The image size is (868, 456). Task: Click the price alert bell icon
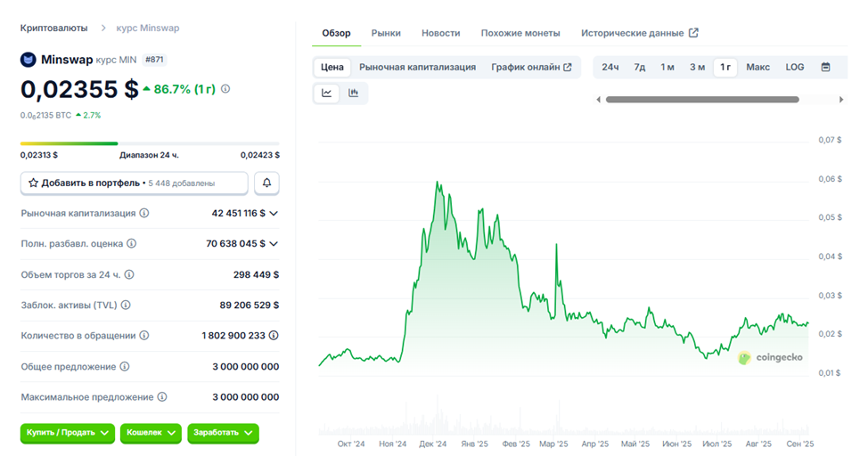(x=266, y=183)
